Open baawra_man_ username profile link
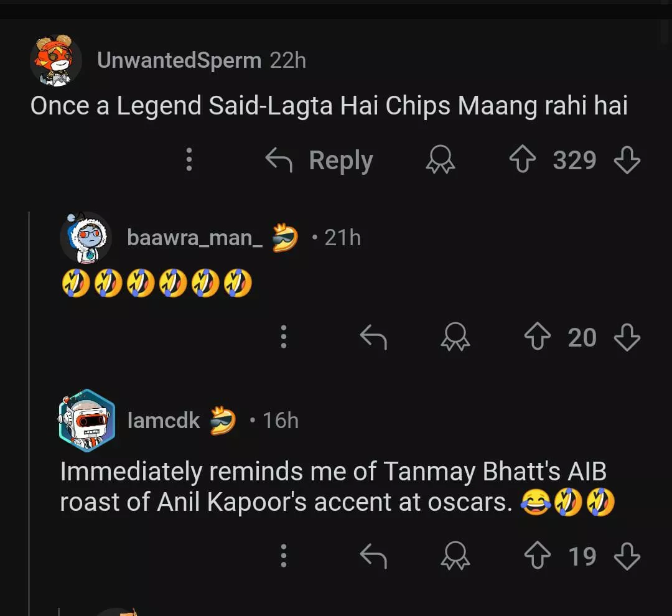Image resolution: width=672 pixels, height=616 pixels. [x=195, y=237]
